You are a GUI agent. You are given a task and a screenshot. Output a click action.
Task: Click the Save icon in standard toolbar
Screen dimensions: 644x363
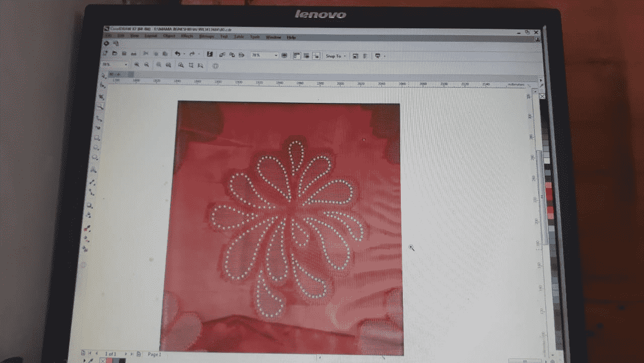point(124,53)
